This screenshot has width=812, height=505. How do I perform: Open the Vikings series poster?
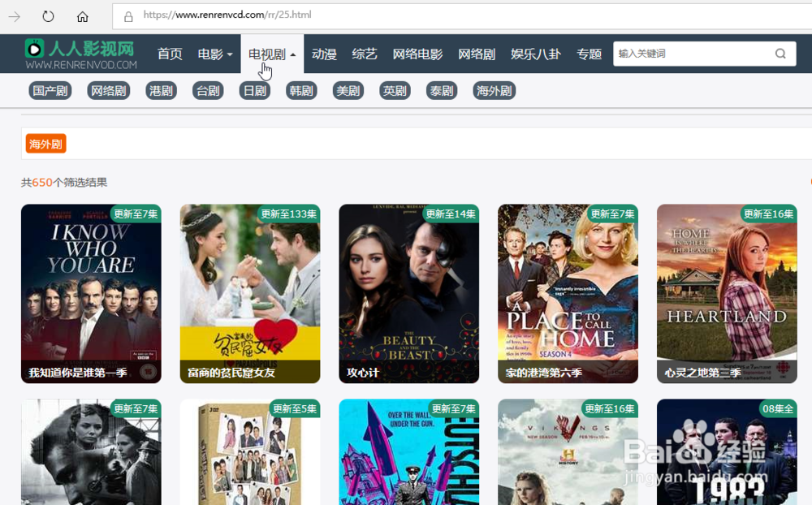point(568,452)
